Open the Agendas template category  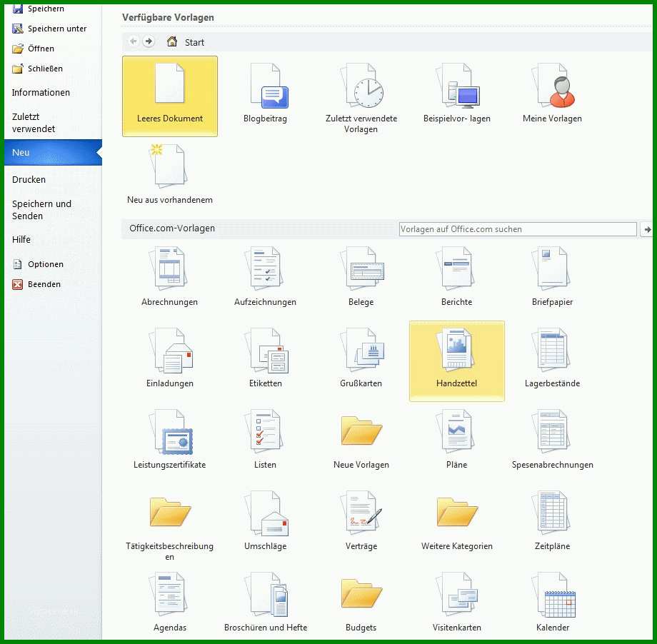[170, 603]
